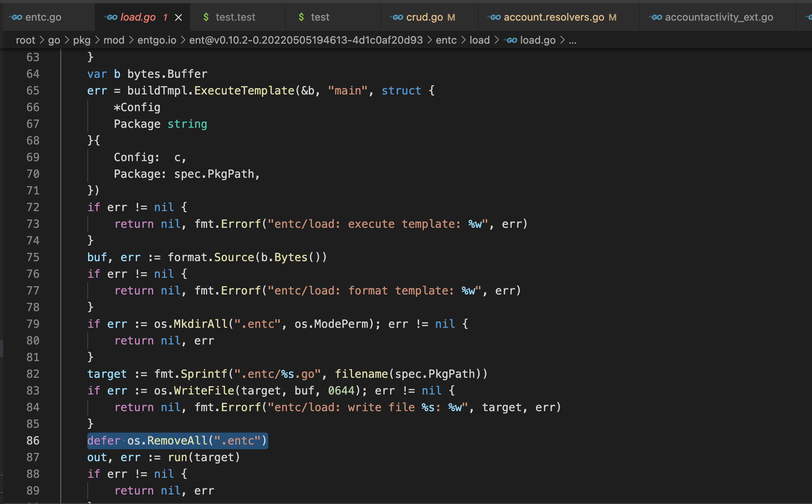Click Go icon on crud.go tab
The height and width of the screenshot is (504, 812).
coord(397,17)
